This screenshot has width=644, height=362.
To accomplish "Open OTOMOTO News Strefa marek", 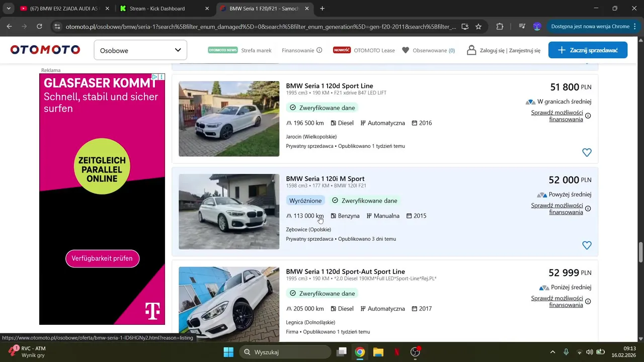I will coord(239,50).
